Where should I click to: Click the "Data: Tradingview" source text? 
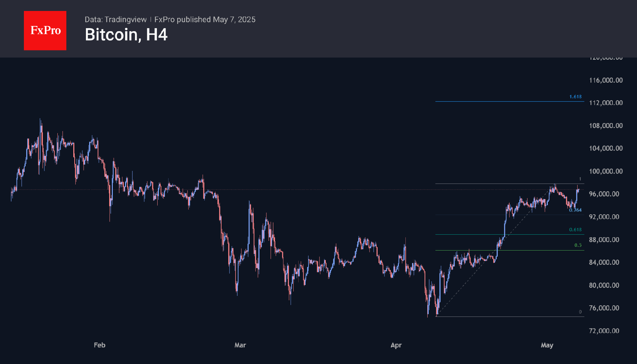tap(115, 20)
